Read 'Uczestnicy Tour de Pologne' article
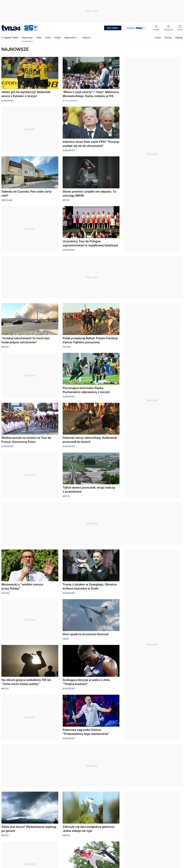The height and width of the screenshot is (868, 184). click(x=90, y=243)
